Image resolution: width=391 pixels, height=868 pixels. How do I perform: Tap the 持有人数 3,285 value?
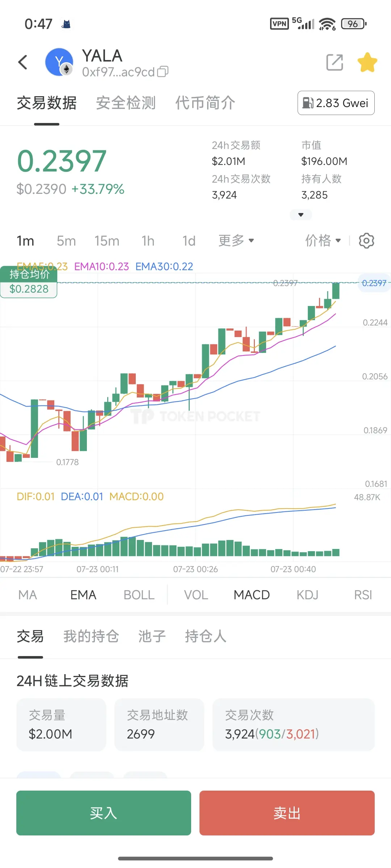coord(315,195)
